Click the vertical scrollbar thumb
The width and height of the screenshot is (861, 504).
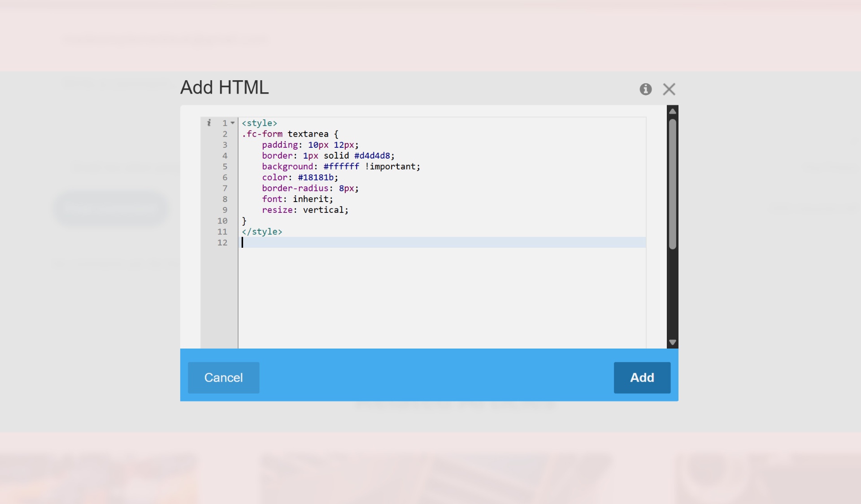tap(672, 184)
